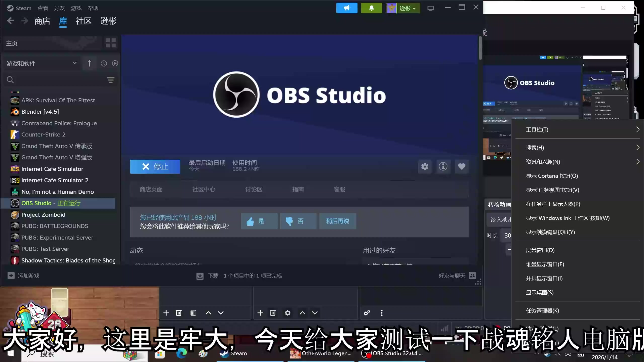The image size is (644, 362).
Task: Add OBS Studio to favorites heart icon
Action: 462,166
